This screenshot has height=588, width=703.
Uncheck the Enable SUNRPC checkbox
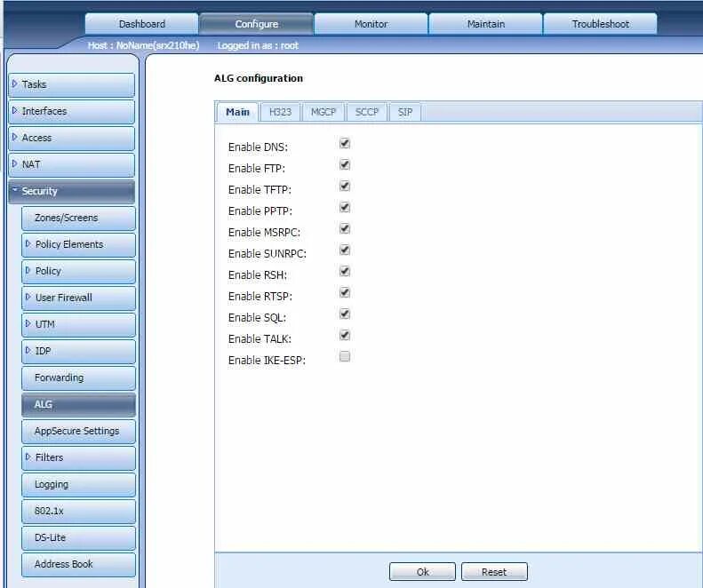pyautogui.click(x=344, y=250)
